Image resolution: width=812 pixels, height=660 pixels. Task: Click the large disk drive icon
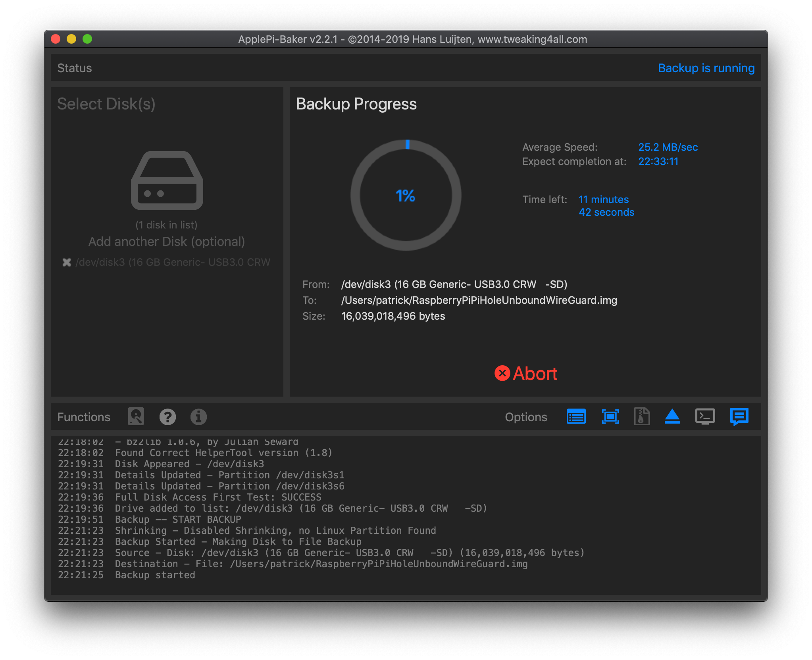(x=167, y=180)
